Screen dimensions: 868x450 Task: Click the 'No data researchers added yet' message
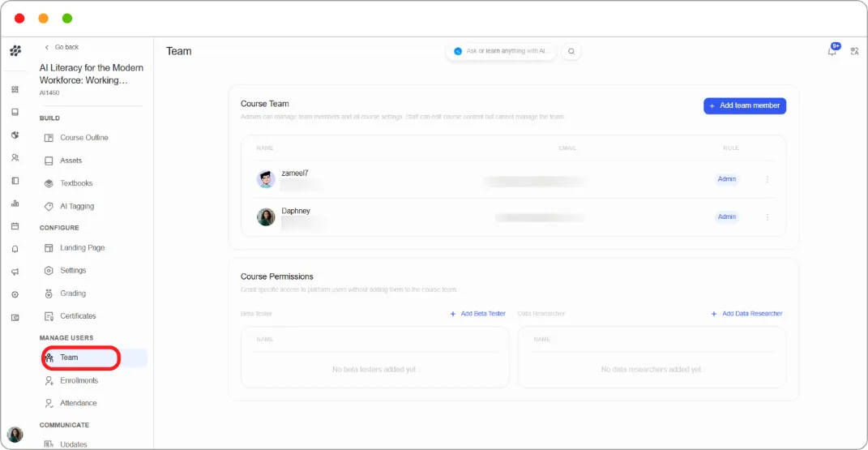tap(652, 369)
